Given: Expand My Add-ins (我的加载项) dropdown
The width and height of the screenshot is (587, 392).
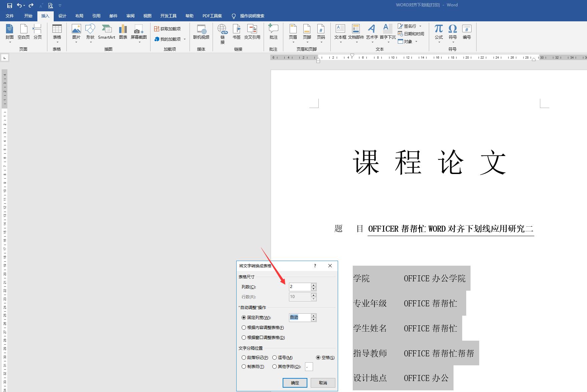Looking at the screenshot, I should click(x=185, y=39).
